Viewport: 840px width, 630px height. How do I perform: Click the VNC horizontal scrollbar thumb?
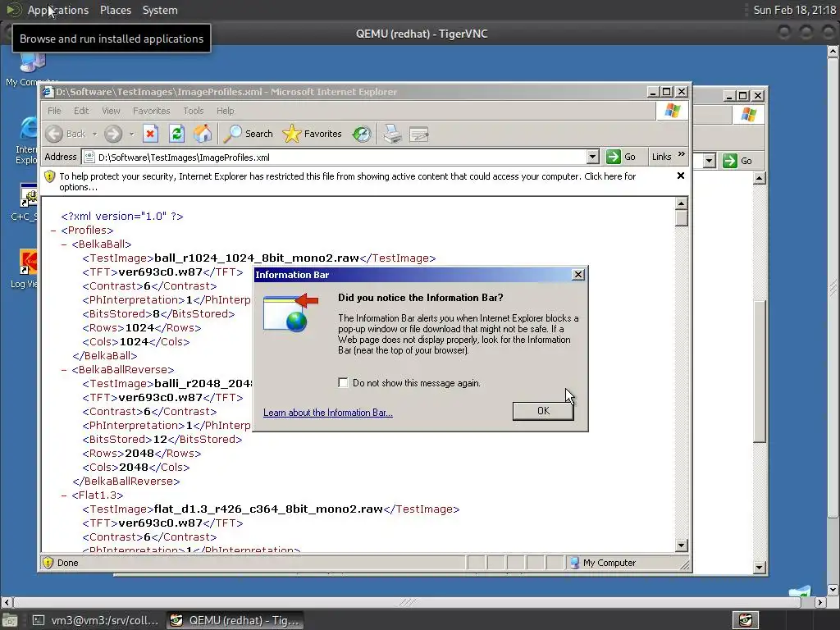pos(407,602)
